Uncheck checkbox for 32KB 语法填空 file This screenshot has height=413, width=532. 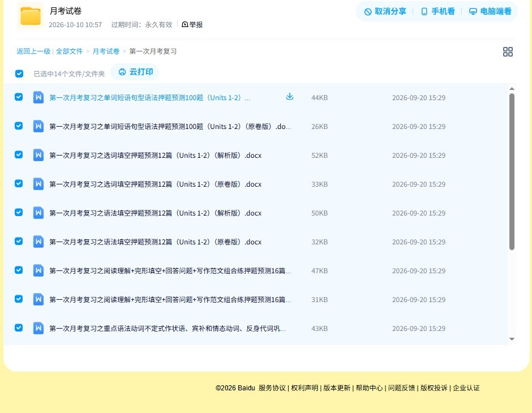click(x=19, y=241)
